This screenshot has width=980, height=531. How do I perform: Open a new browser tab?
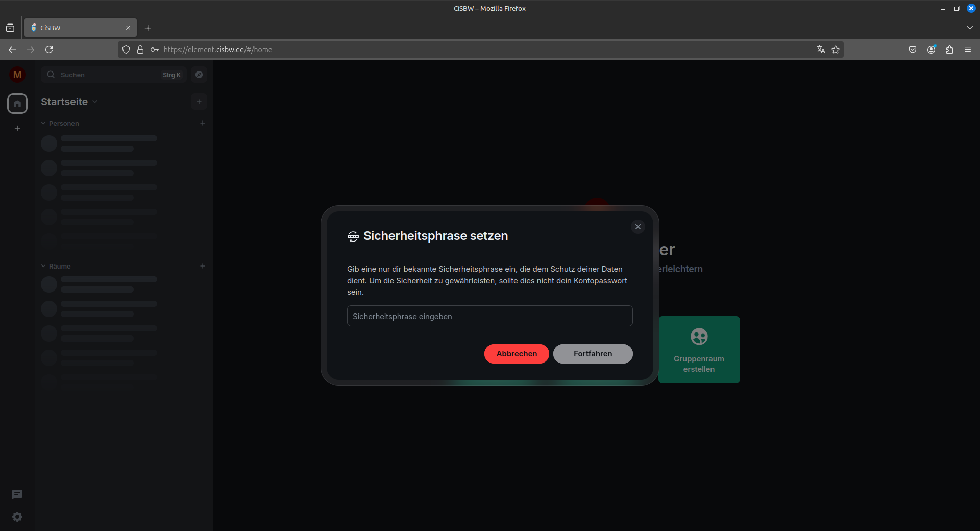click(148, 28)
